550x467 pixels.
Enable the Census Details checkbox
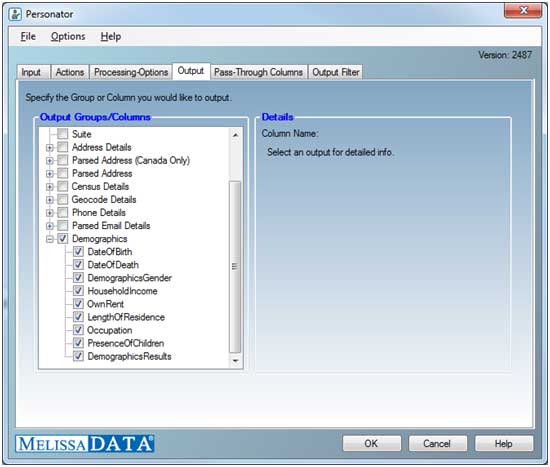pos(62,186)
